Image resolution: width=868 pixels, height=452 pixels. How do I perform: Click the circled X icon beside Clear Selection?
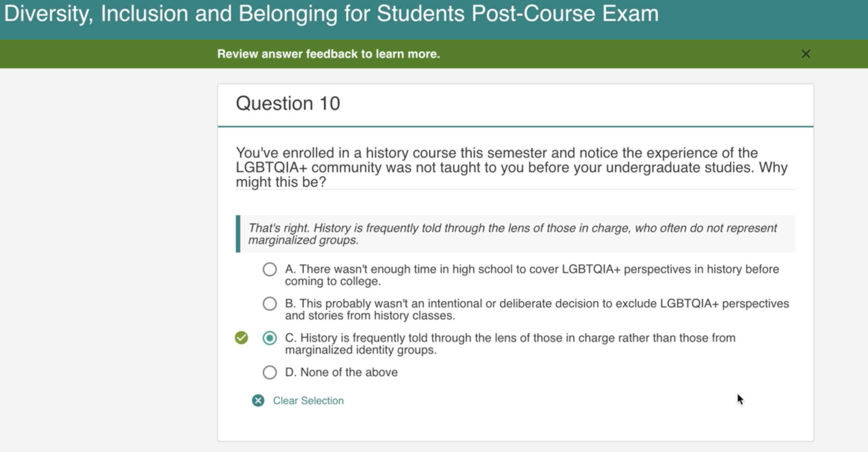pyautogui.click(x=258, y=400)
